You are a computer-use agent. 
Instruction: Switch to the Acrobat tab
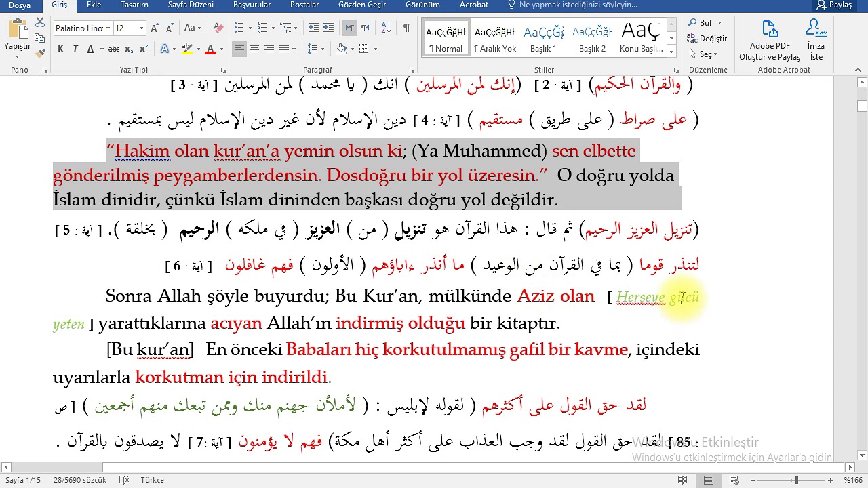473,5
